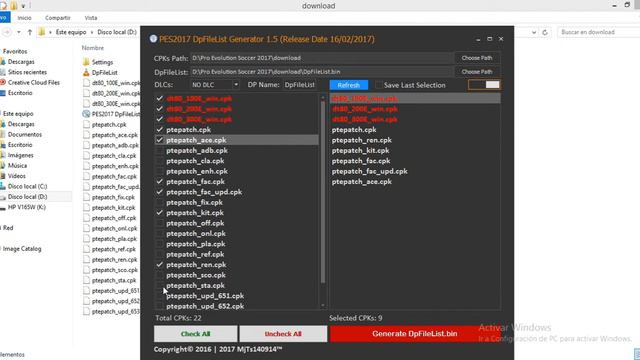Select Image Catalog in Explorer sidebar
This screenshot has height=360, width=640.
pyautogui.click(x=22, y=249)
